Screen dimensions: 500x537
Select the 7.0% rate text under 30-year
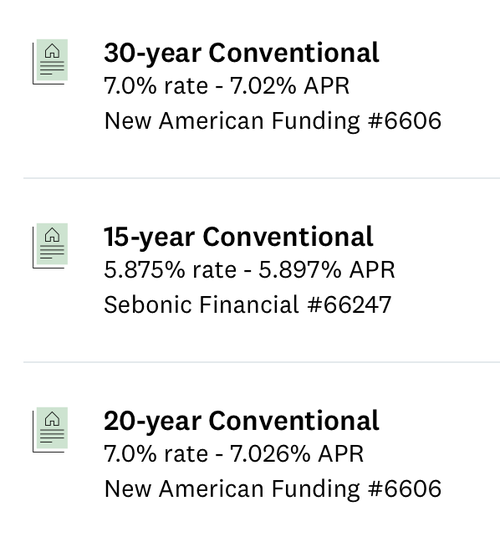[x=156, y=86]
